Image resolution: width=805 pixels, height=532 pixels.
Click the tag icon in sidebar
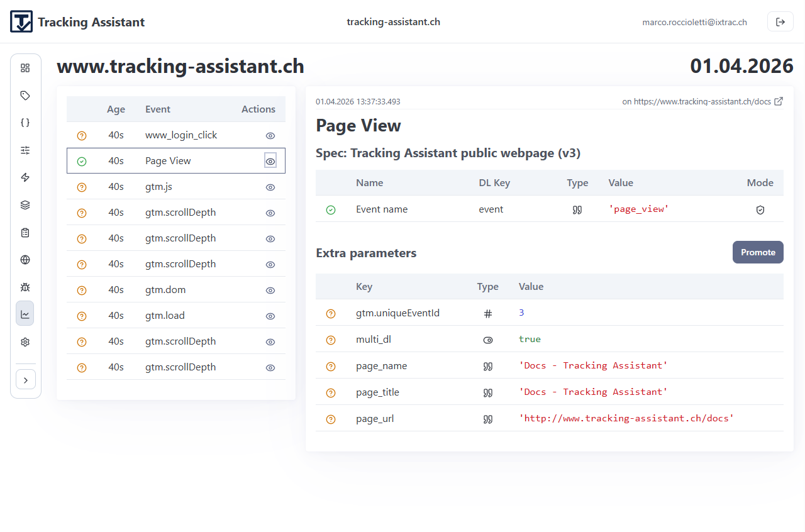pyautogui.click(x=25, y=96)
